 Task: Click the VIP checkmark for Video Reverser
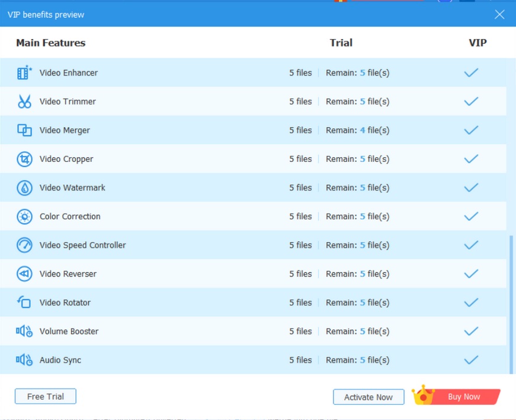[x=471, y=274]
